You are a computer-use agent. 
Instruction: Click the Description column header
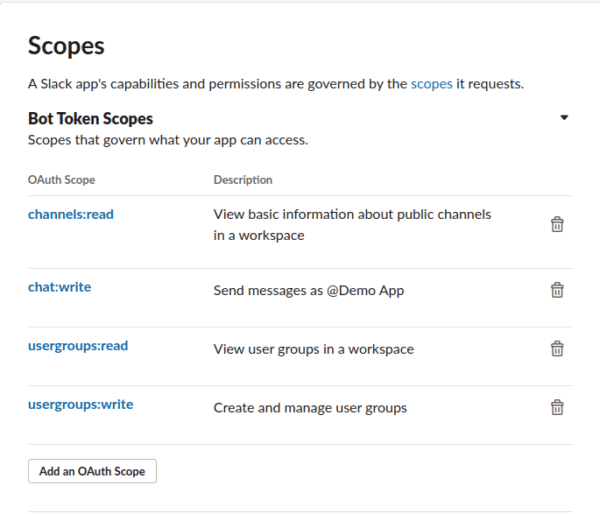242,180
